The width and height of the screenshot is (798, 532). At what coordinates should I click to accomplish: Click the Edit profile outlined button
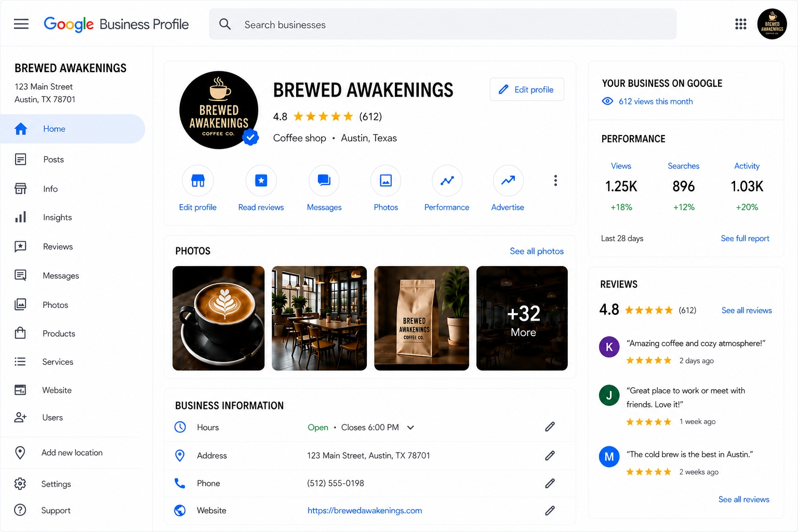pos(527,89)
